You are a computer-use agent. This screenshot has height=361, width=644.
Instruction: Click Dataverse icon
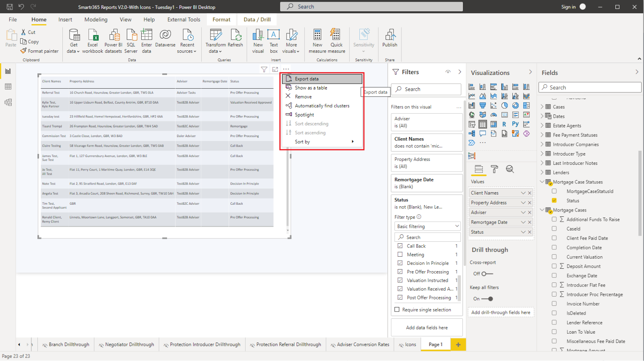(x=165, y=39)
